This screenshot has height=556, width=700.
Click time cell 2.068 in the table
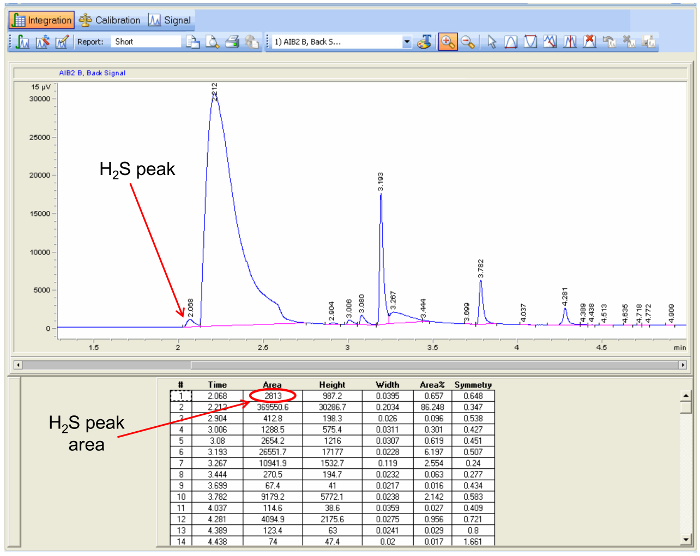tap(217, 396)
